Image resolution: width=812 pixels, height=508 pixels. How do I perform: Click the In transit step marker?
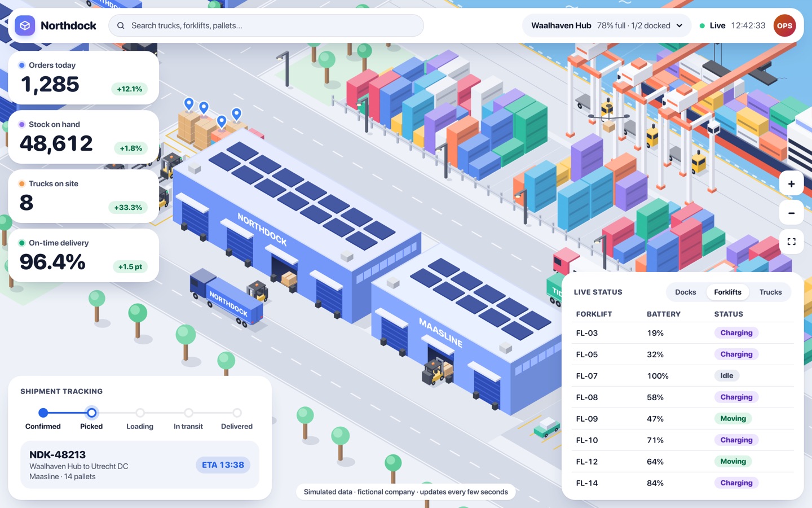click(x=188, y=413)
